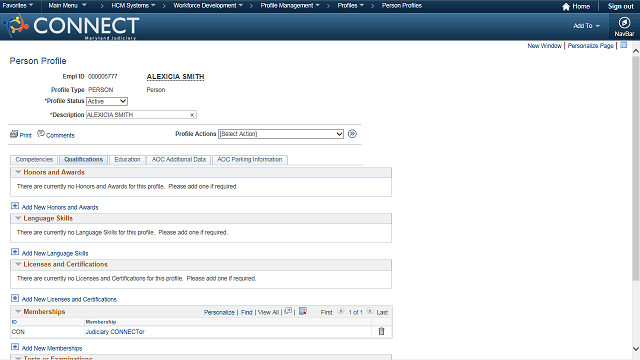
Task: Click Person Profiles breadcrumb
Action: tap(402, 6)
